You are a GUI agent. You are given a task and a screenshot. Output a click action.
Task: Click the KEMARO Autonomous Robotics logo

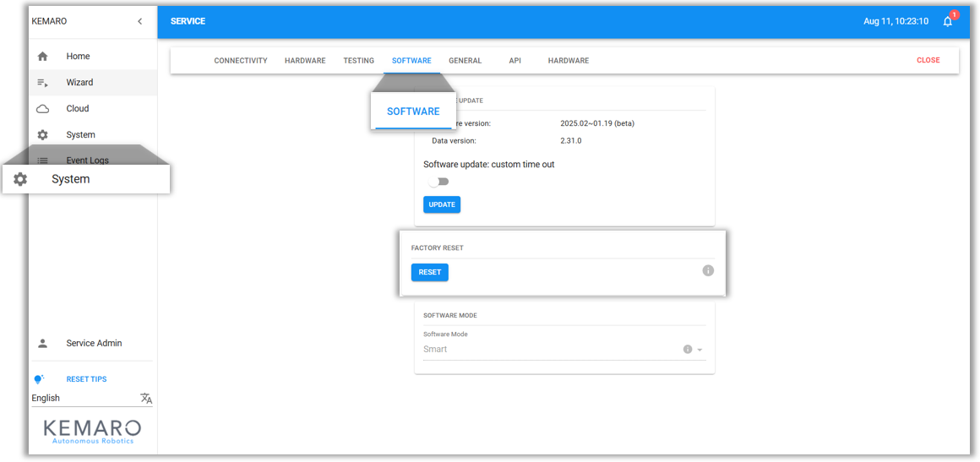coord(92,432)
